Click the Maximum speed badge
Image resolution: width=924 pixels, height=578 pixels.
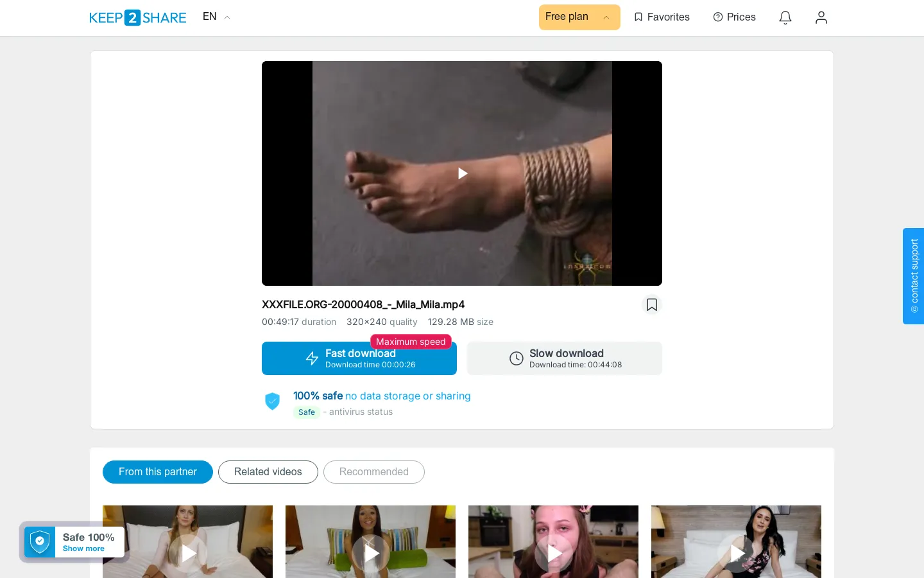(411, 342)
